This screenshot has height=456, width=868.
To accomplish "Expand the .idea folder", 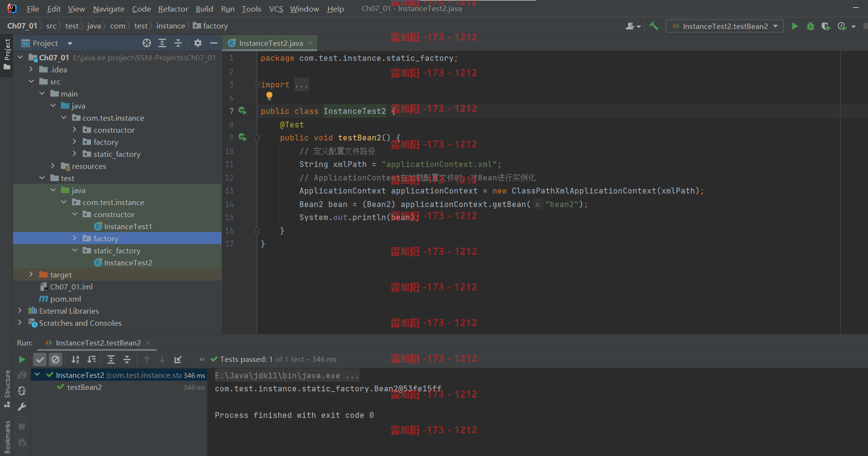I will [31, 69].
